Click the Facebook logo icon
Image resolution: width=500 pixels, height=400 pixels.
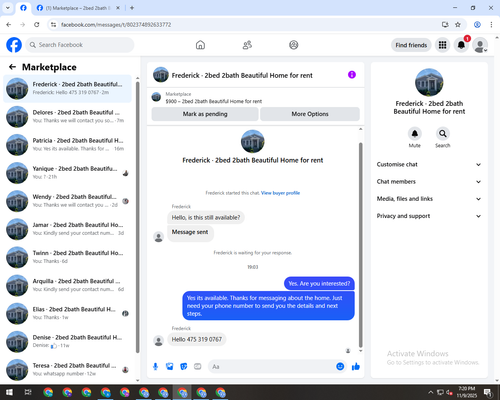click(x=14, y=45)
